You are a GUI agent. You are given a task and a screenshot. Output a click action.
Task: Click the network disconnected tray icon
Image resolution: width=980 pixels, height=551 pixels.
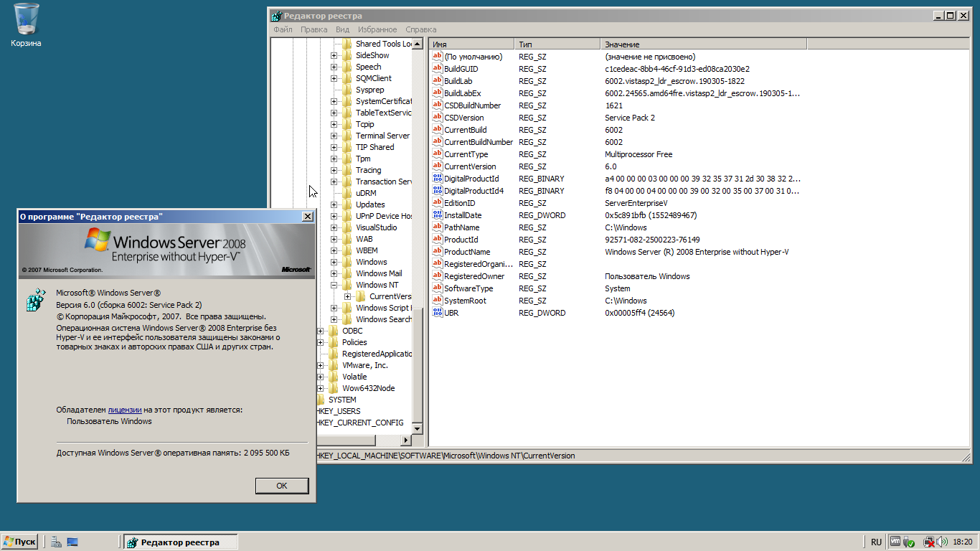click(x=928, y=542)
